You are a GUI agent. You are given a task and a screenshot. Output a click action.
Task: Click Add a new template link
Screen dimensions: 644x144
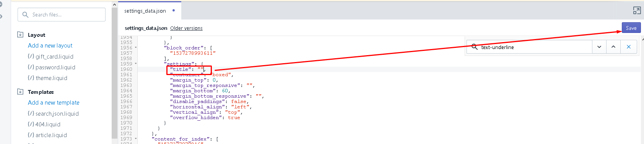54,102
